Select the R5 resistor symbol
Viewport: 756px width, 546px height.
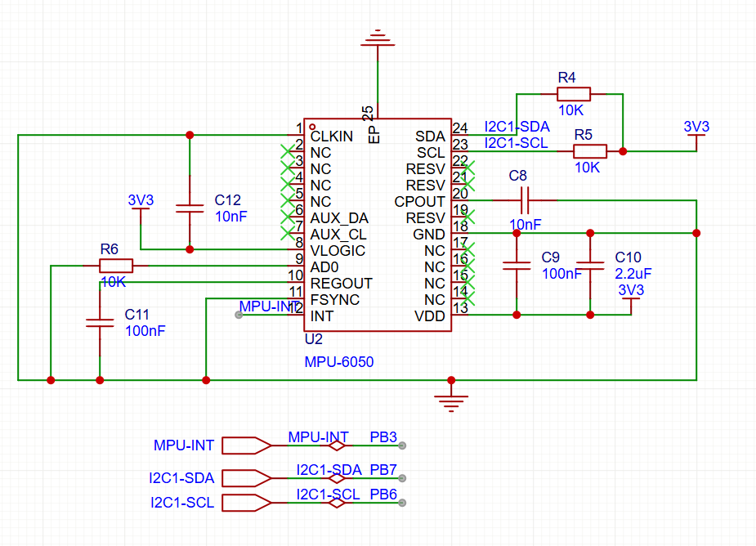pyautogui.click(x=589, y=151)
